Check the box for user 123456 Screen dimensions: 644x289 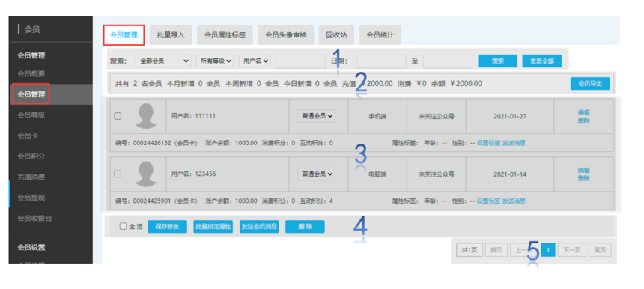[118, 174]
